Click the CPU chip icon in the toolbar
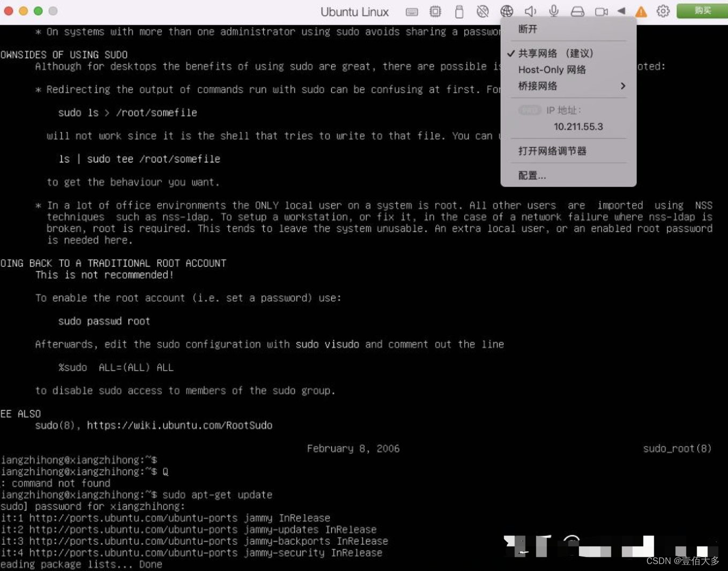Image resolution: width=728 pixels, height=571 pixels. [x=435, y=11]
